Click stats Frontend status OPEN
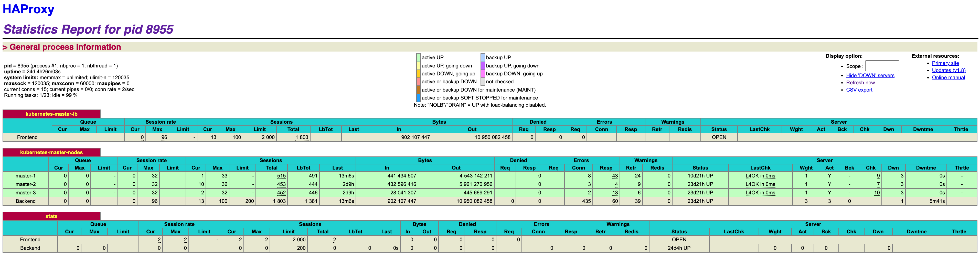The image size is (980, 258). point(679,240)
